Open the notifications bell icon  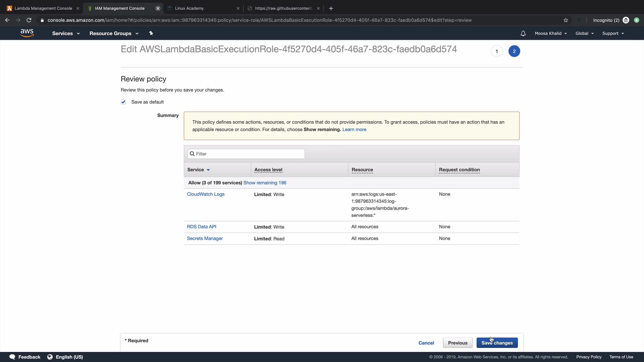click(x=523, y=34)
